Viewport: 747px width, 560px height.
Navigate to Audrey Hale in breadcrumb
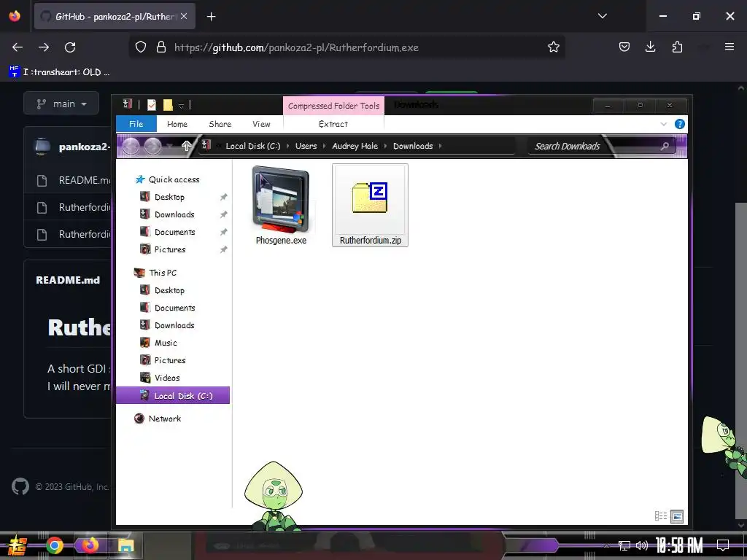point(355,146)
